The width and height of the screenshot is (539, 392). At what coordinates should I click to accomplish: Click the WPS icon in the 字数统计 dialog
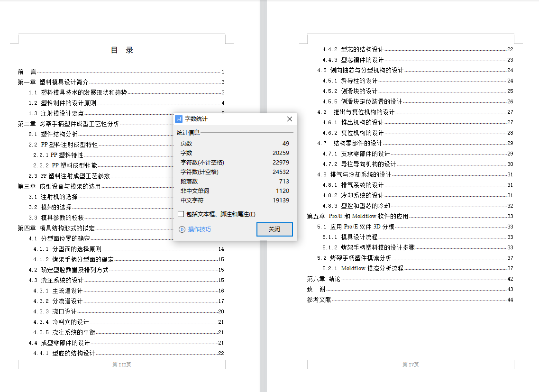coord(179,119)
